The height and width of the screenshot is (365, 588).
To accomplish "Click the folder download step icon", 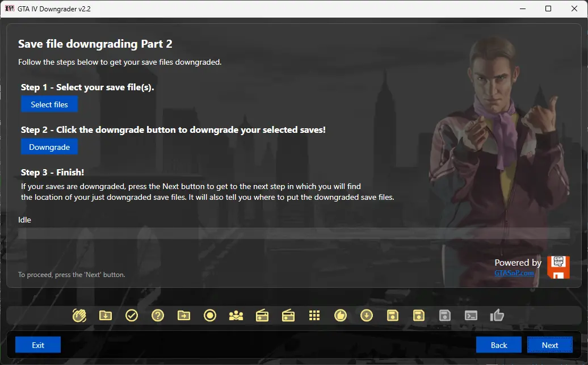I will pyautogui.click(x=106, y=316).
